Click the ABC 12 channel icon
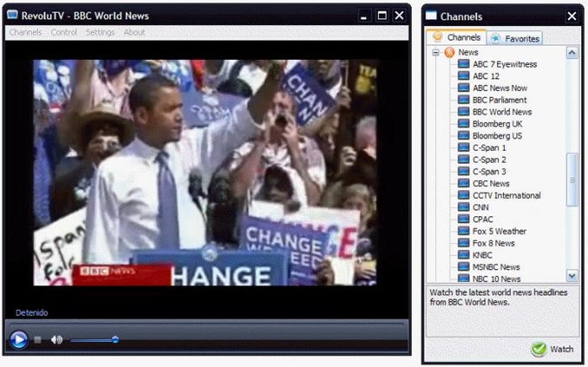Viewport: 588px width, 367px height. [x=463, y=76]
